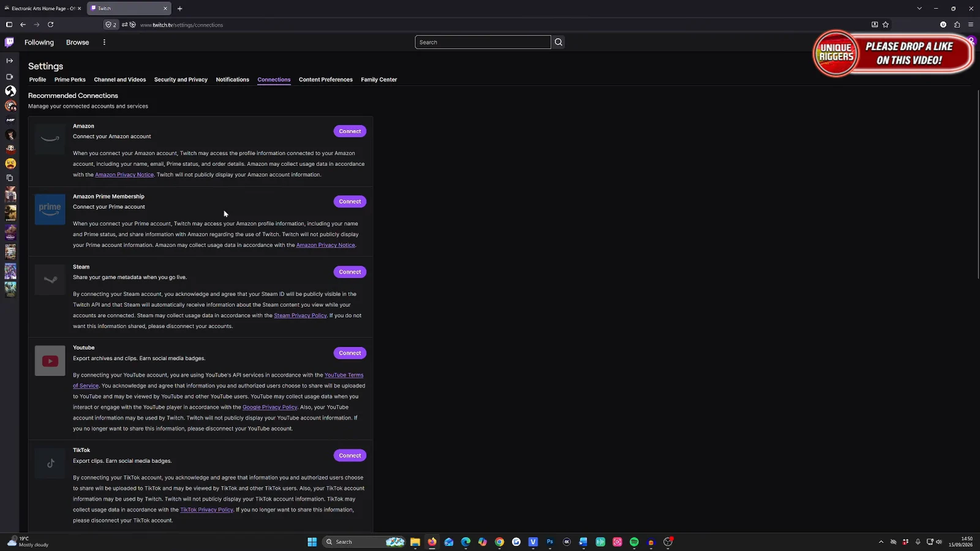Click the camera icon in left sidebar
This screenshot has height=551, width=980.
click(10, 77)
